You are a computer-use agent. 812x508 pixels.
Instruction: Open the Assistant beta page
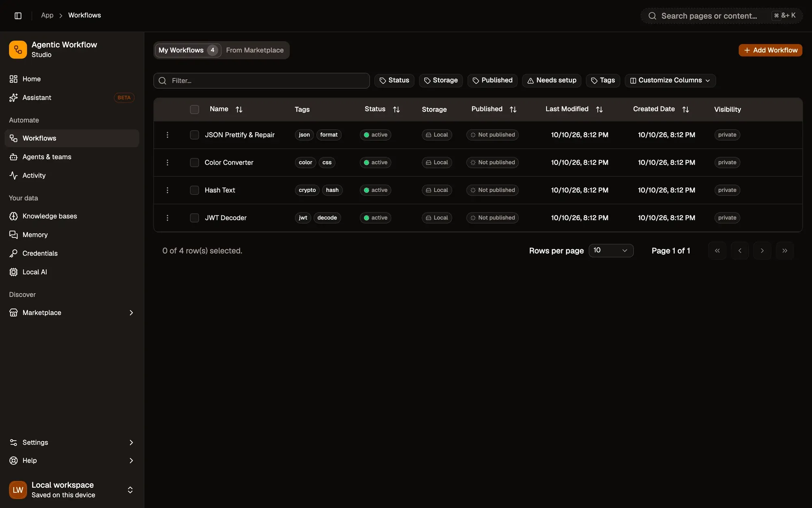(71, 98)
